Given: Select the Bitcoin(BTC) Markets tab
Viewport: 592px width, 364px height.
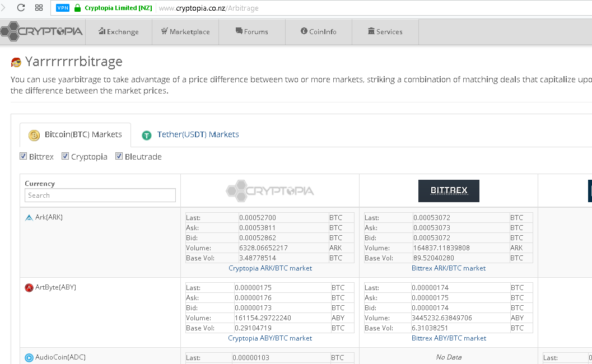Looking at the screenshot, I should [x=76, y=134].
